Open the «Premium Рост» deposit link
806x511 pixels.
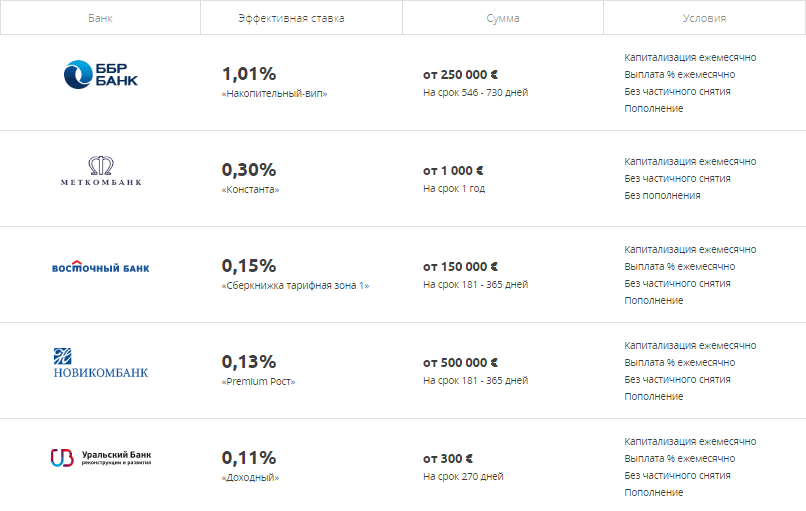pos(259,381)
